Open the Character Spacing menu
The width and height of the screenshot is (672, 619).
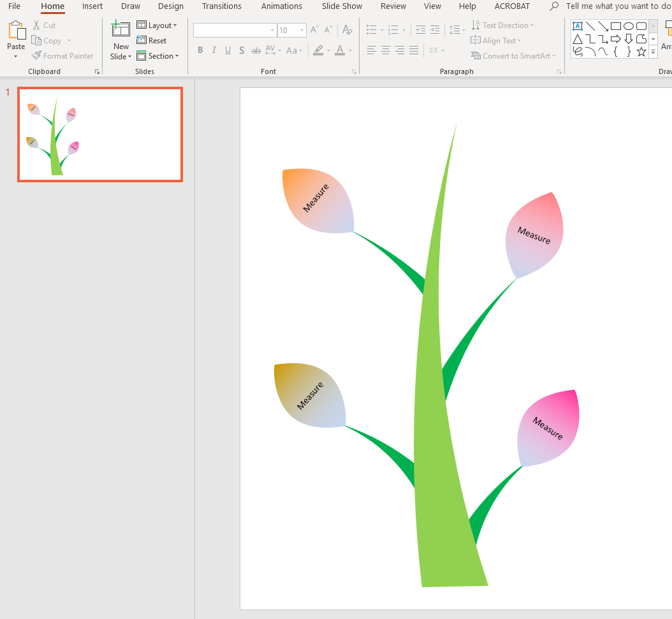[273, 50]
